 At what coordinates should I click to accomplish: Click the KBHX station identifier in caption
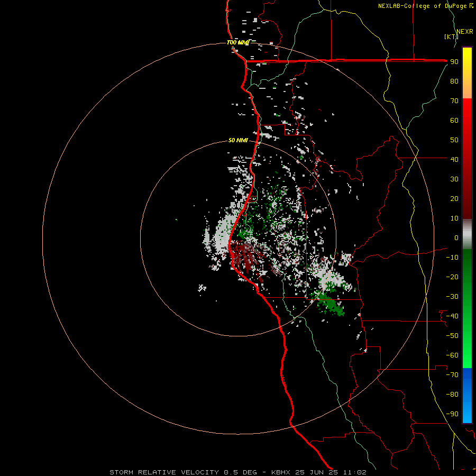(x=281, y=472)
